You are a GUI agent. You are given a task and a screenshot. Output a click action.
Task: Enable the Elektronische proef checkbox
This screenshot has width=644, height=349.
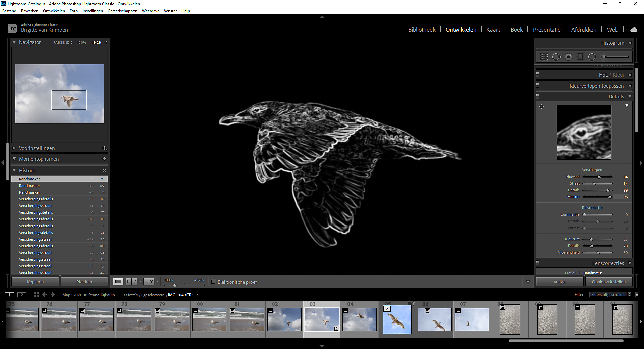pos(213,282)
